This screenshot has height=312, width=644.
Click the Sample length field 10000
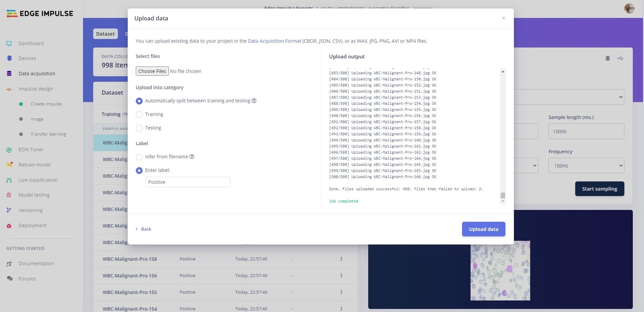click(586, 131)
